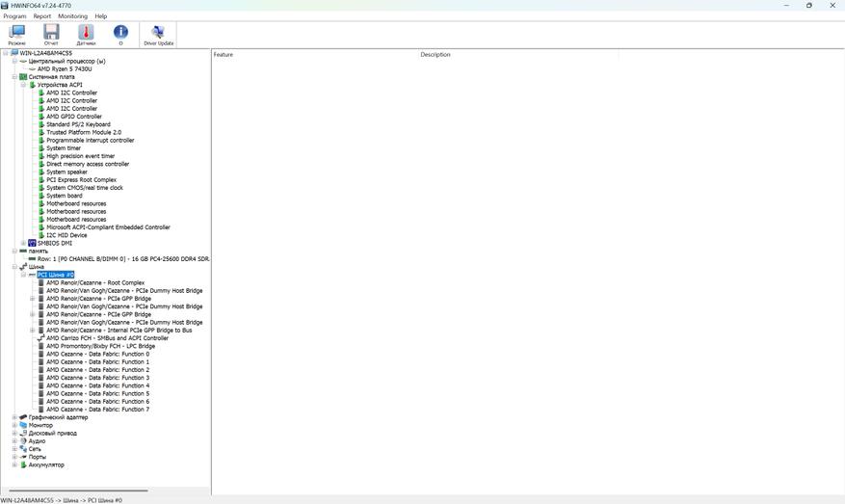Click the HWiNFO64 title bar app icon
This screenshot has width=845, height=504.
(5, 6)
